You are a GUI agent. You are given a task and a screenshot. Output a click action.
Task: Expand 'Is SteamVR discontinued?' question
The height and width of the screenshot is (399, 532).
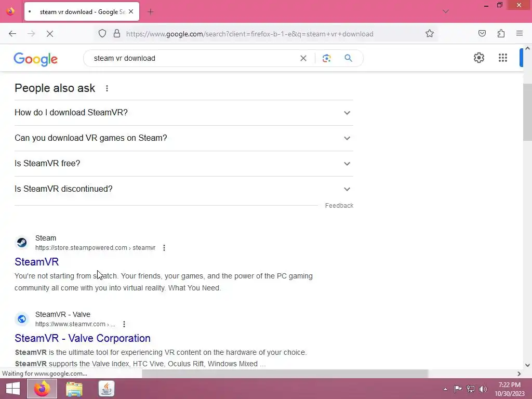[x=184, y=189]
